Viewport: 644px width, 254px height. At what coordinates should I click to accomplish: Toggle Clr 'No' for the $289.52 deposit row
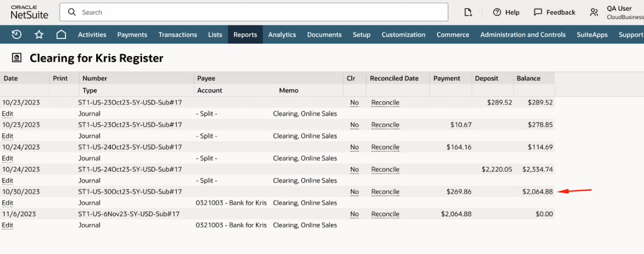coord(354,102)
